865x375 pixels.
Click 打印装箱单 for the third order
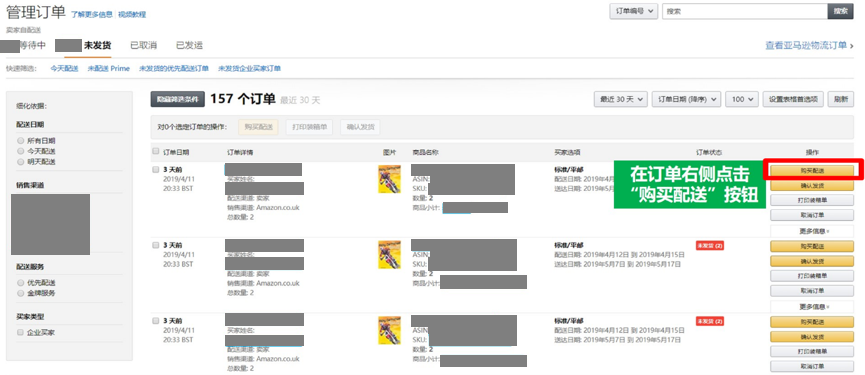coord(812,351)
